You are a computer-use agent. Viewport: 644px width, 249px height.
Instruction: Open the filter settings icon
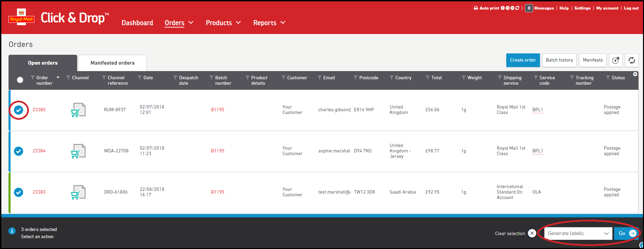point(615,60)
